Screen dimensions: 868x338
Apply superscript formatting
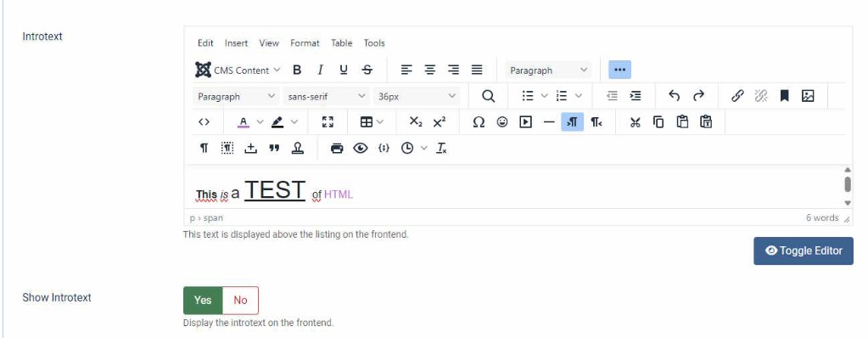440,122
